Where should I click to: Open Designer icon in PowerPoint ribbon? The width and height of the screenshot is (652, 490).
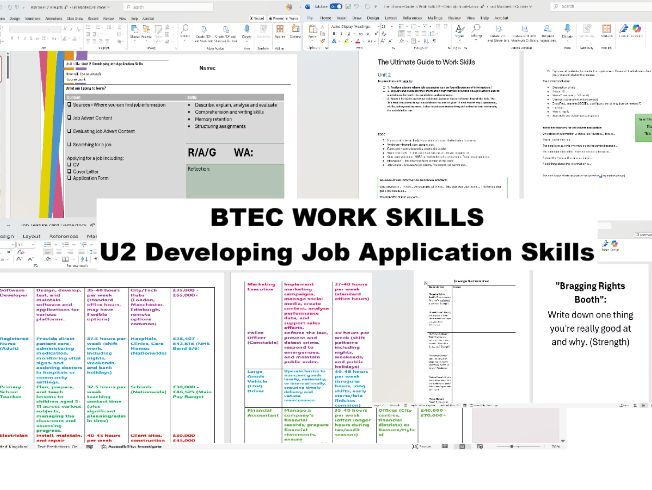tap(295, 31)
